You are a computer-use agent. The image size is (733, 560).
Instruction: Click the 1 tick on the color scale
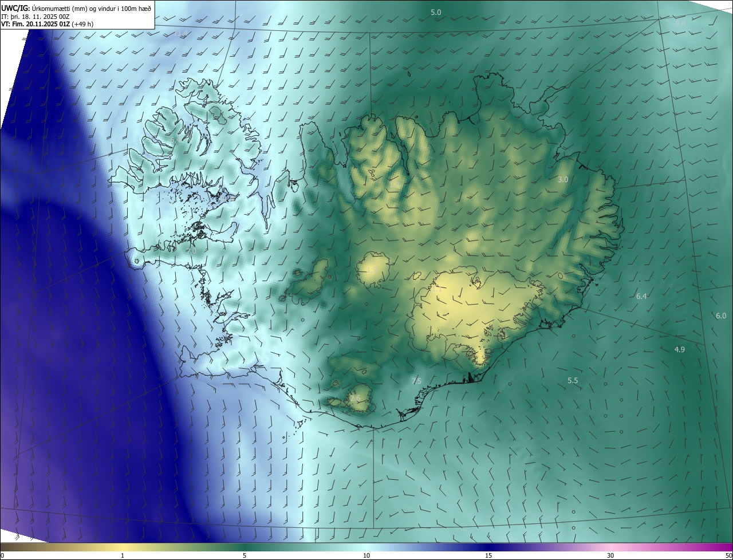click(123, 555)
